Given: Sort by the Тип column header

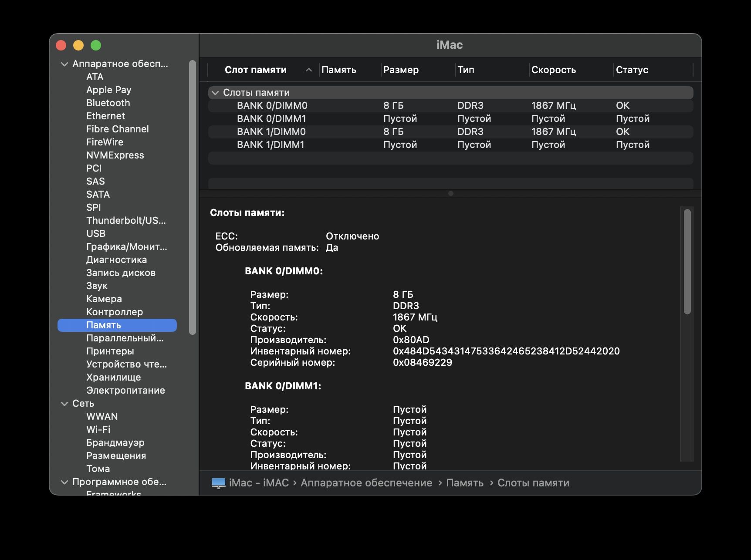Looking at the screenshot, I should 466,70.
